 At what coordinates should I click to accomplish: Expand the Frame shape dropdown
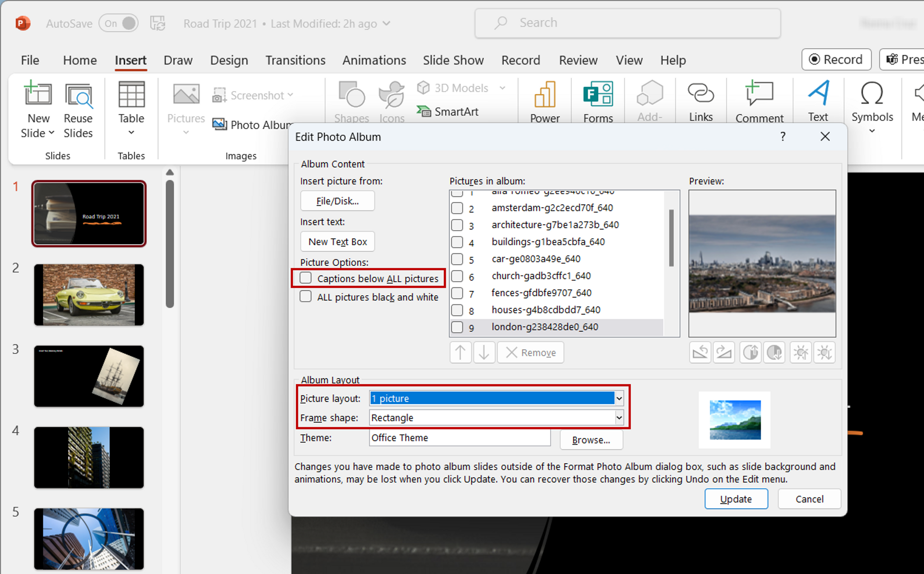tap(619, 417)
